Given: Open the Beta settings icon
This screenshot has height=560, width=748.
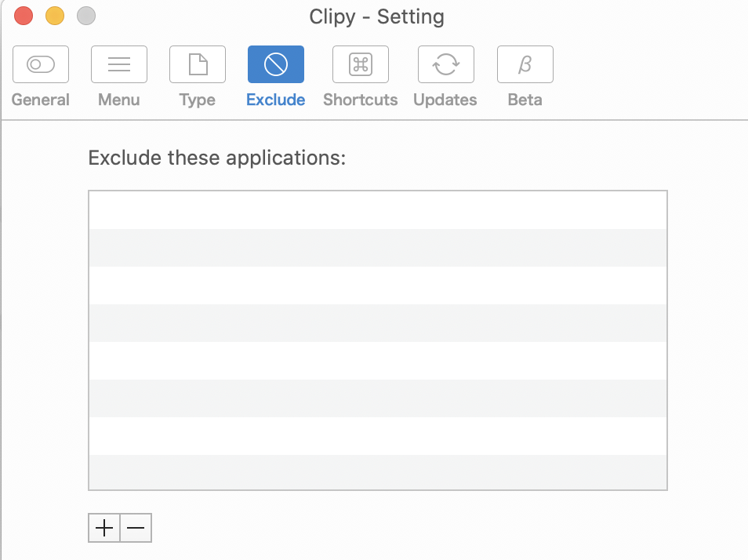Looking at the screenshot, I should 525,64.
